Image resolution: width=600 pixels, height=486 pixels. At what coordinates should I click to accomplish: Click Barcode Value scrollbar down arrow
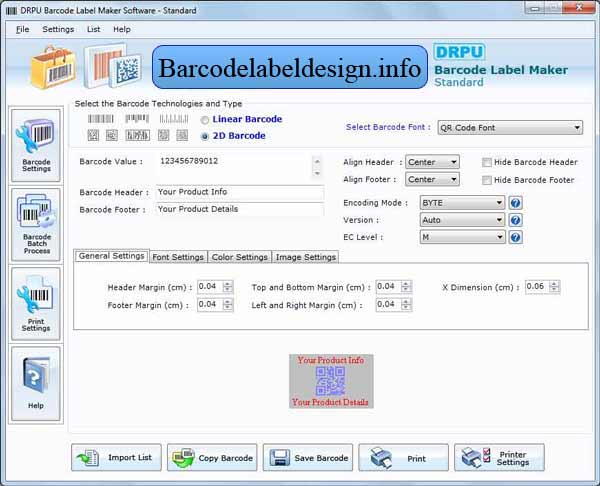(317, 174)
